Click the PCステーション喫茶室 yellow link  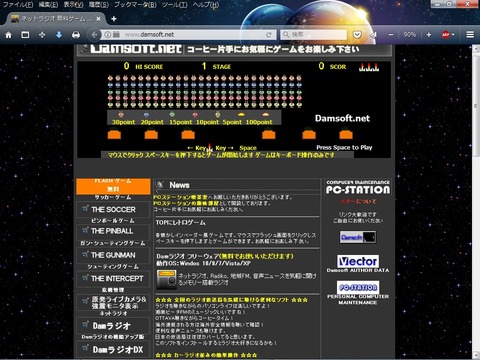180,197
